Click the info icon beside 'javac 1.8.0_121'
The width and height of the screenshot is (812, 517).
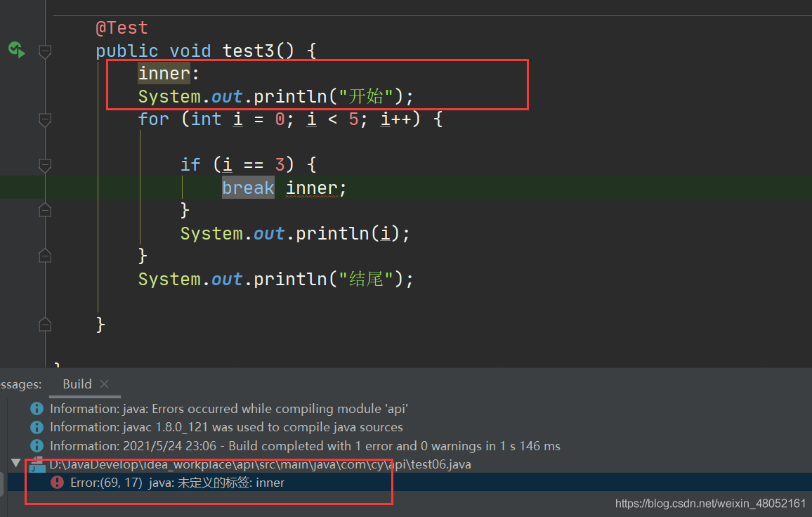coord(37,427)
